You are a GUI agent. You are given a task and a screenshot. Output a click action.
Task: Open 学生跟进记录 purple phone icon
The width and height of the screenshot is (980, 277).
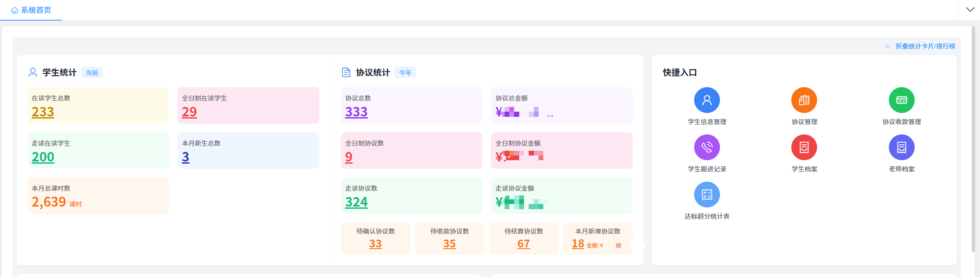(707, 147)
